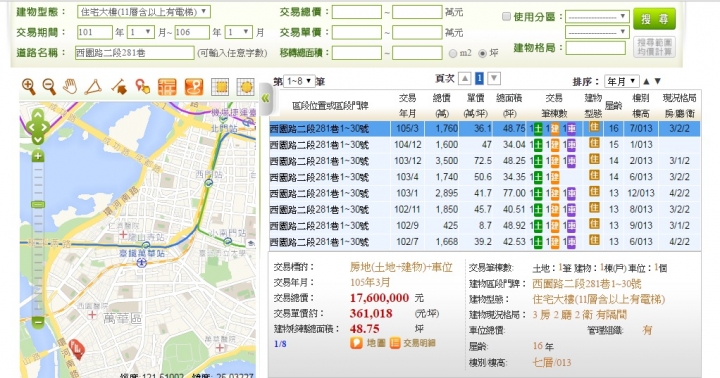
Task: Tick the 使用分區 checkbox
Action: pos(506,17)
